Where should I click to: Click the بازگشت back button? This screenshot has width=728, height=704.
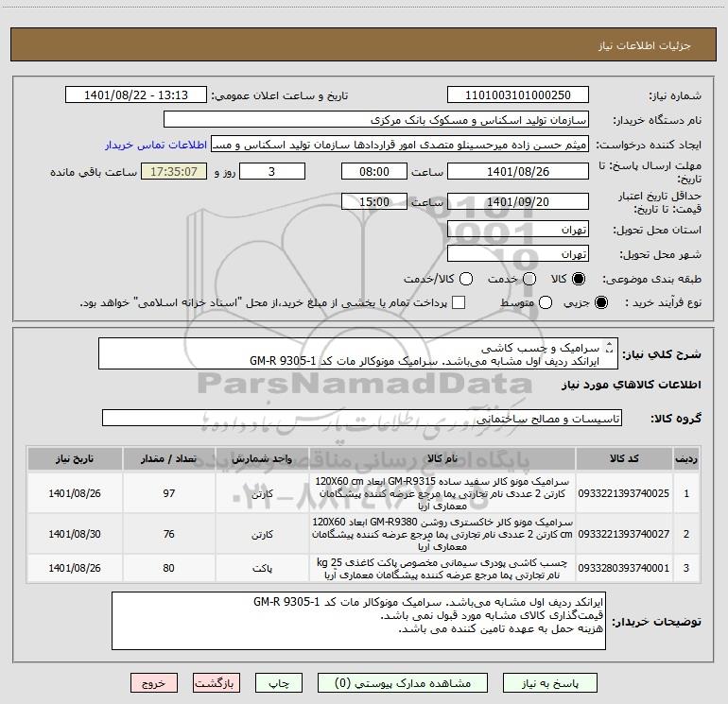(x=217, y=683)
